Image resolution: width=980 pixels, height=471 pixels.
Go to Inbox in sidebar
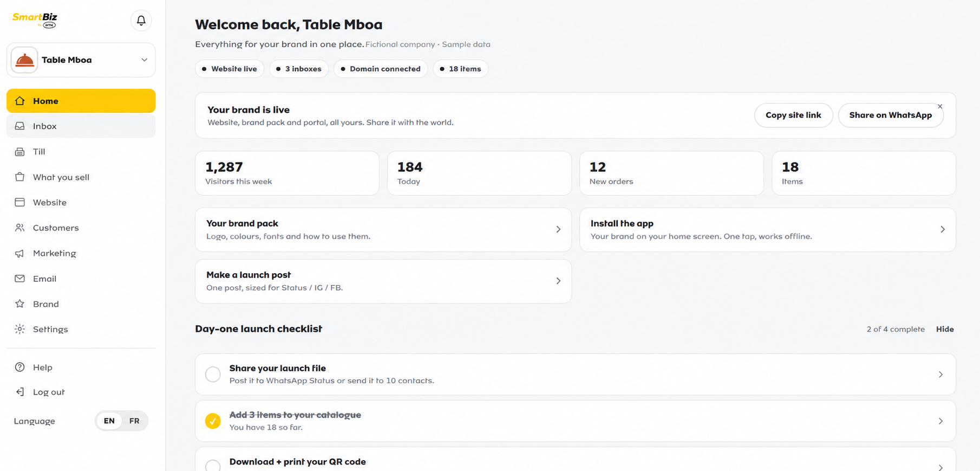click(81, 126)
